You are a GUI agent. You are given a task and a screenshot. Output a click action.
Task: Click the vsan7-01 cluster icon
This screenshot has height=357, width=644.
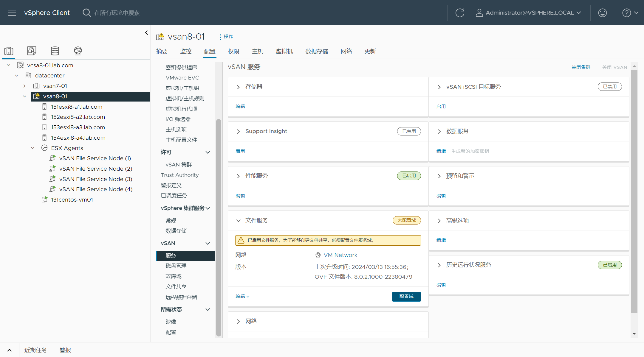click(36, 86)
